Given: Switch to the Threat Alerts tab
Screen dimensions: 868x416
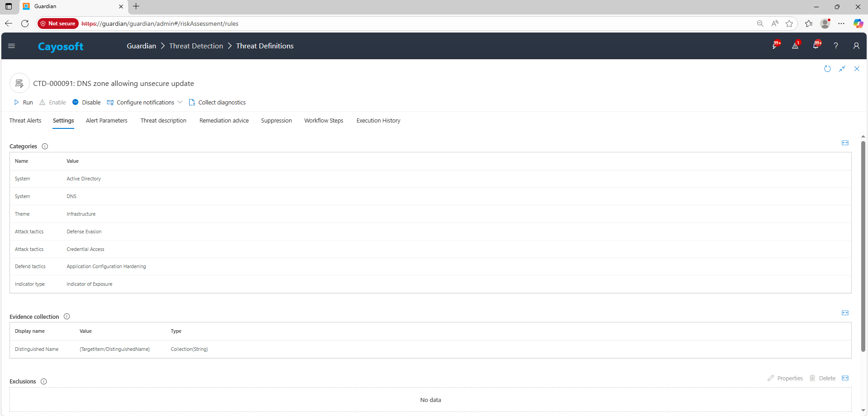Looking at the screenshot, I should click(x=25, y=121).
